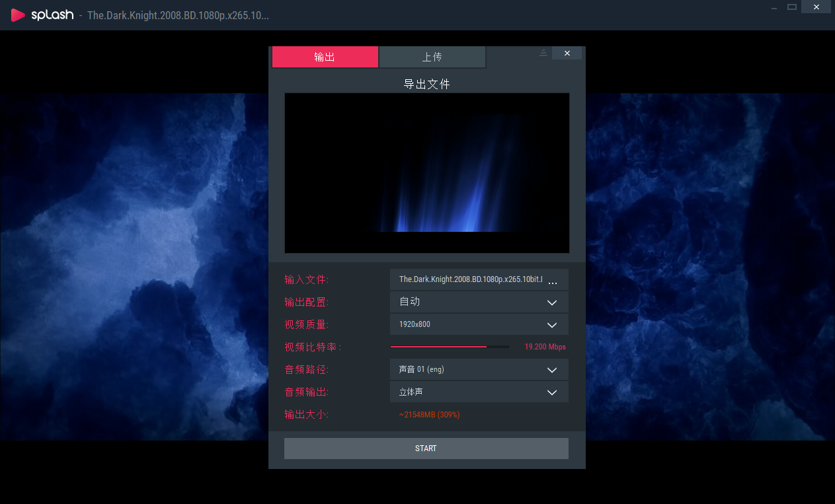
Task: Click the window title The.Dark.Knight file name
Action: (178, 15)
